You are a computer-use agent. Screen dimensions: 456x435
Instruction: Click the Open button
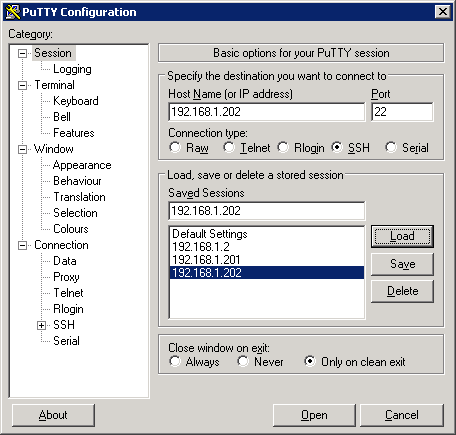(x=314, y=415)
